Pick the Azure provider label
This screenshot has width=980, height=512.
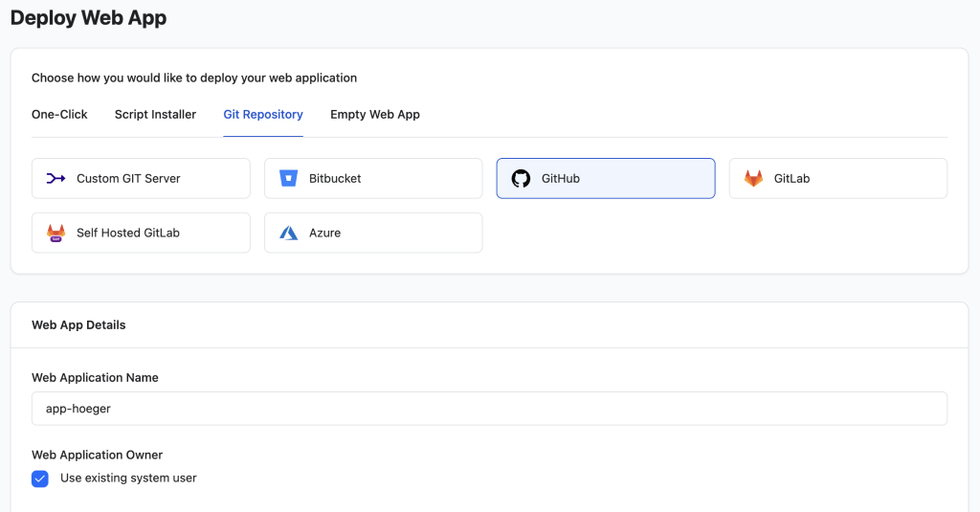click(325, 233)
